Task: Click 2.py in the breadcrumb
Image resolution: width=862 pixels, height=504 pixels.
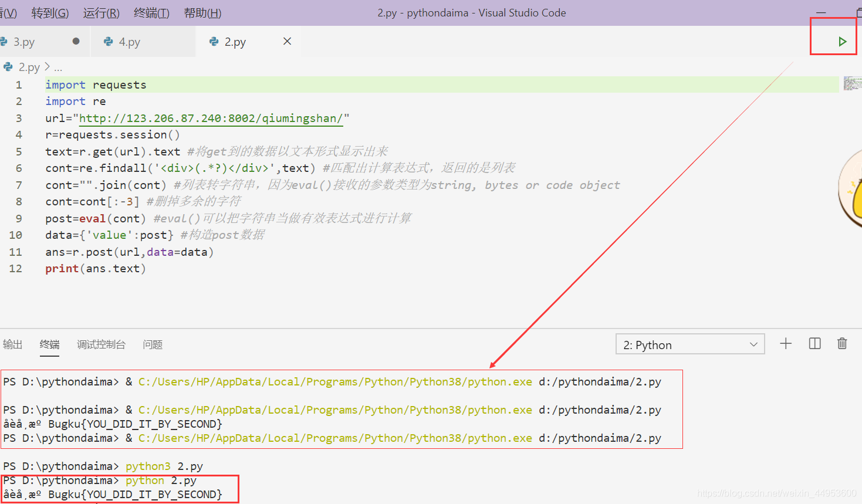Action: click(x=29, y=67)
